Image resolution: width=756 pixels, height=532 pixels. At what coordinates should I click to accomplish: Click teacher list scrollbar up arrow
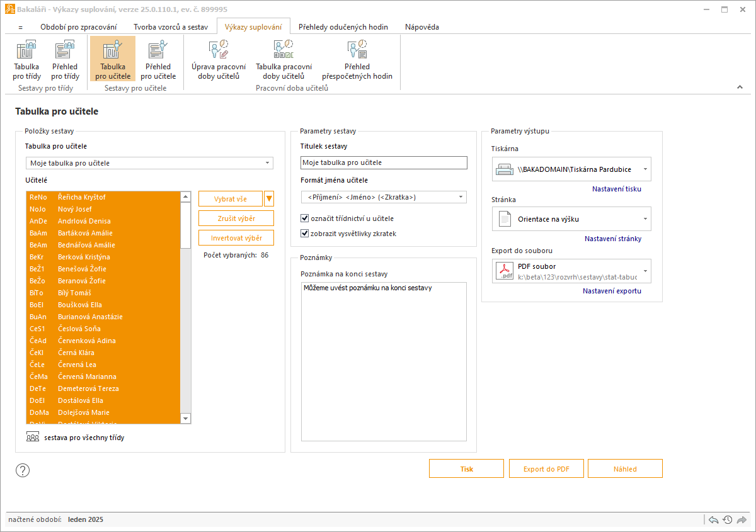(185, 196)
